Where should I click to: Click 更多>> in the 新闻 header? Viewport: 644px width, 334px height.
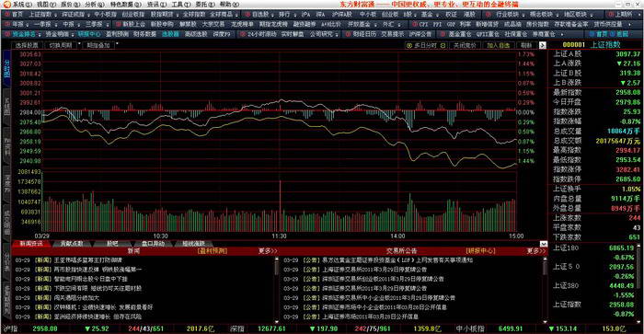click(x=268, y=250)
